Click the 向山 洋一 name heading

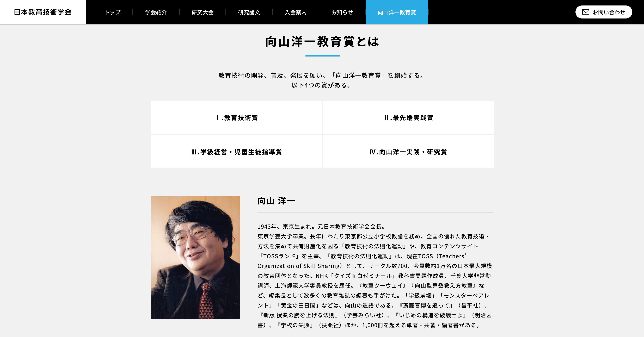pos(276,201)
